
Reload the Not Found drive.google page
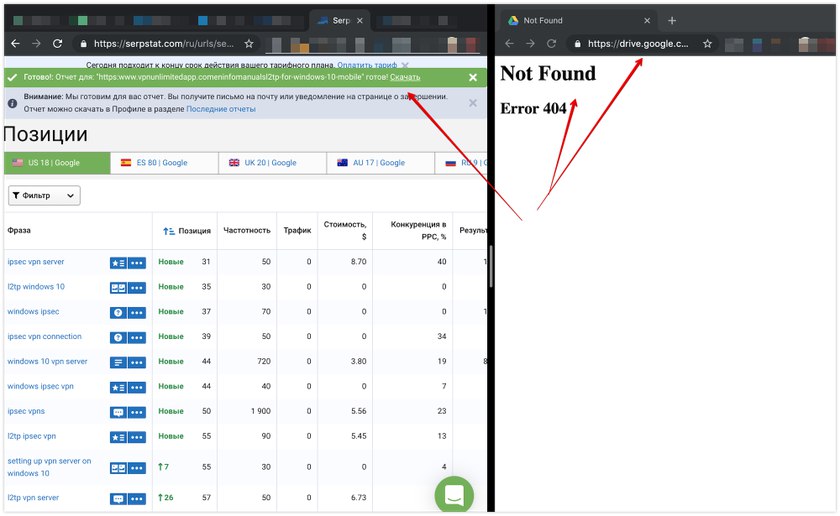tap(551, 44)
